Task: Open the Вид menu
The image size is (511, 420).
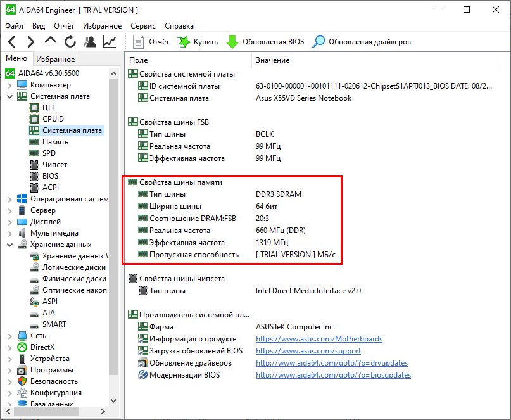Action: point(39,26)
